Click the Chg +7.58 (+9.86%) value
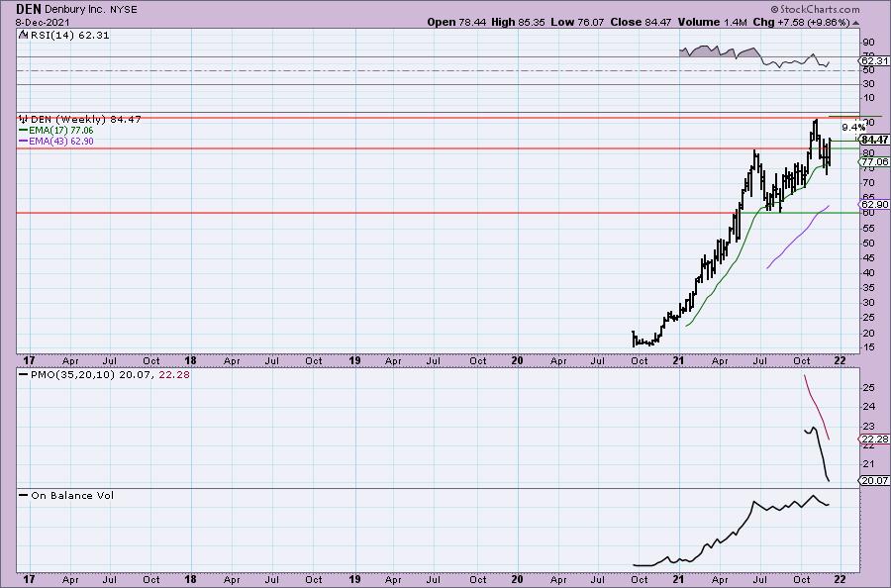The image size is (891, 588). click(x=801, y=22)
